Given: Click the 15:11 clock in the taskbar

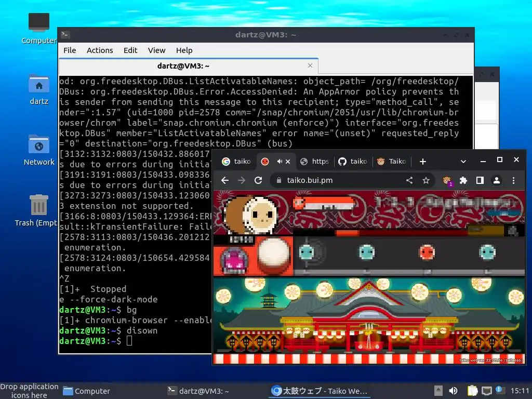Looking at the screenshot, I should 520,391.
